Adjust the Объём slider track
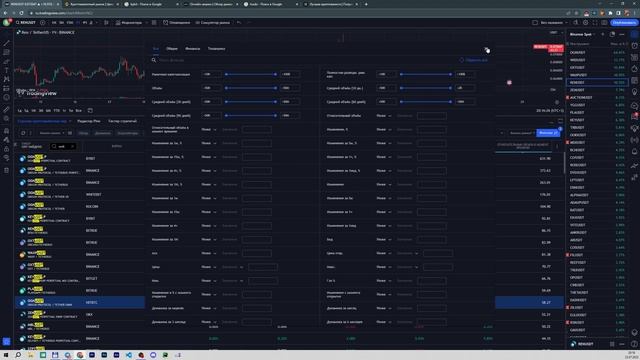This screenshot has width=640, height=360. 251,88
